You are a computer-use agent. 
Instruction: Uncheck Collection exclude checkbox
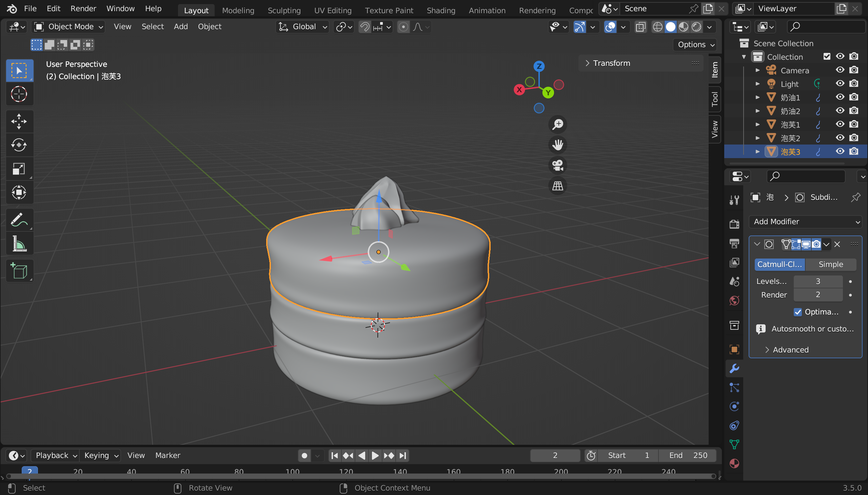[x=827, y=56]
